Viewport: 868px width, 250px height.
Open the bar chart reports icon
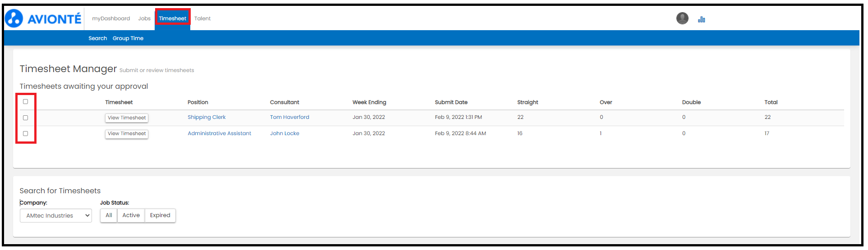pos(701,19)
